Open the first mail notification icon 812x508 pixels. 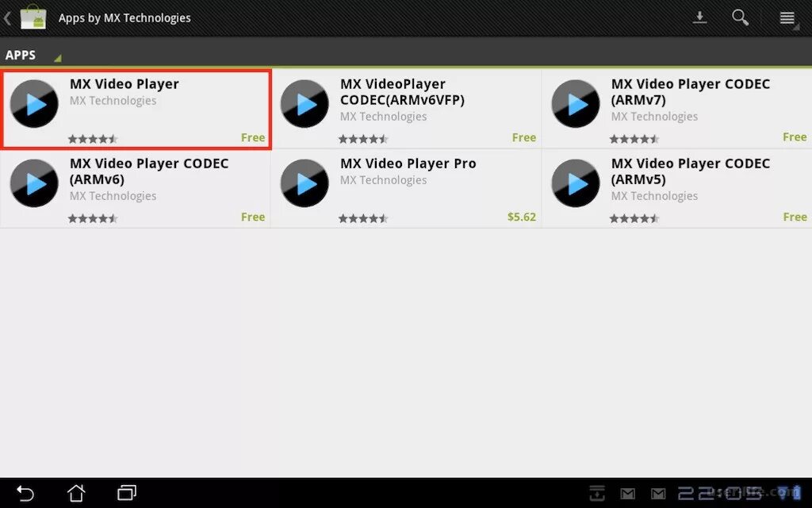tap(628, 494)
